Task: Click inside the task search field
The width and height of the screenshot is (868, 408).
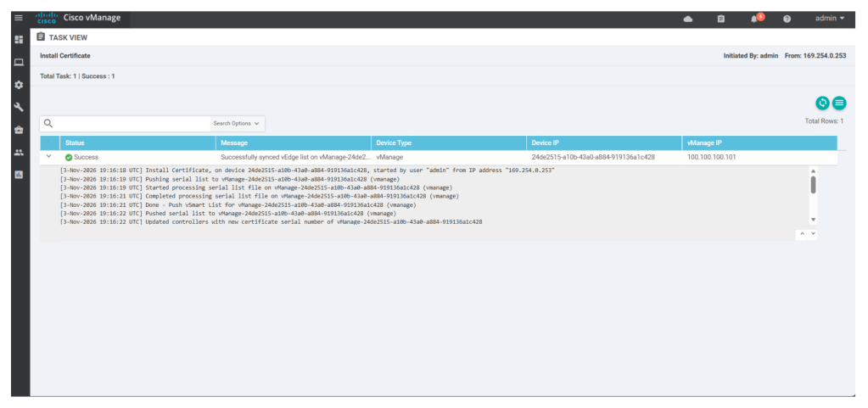Action: (132, 124)
